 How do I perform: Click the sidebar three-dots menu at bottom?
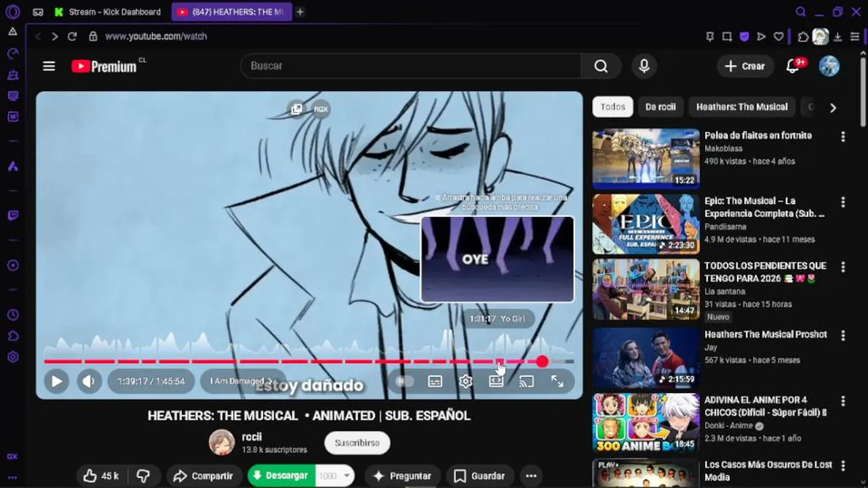(x=12, y=478)
